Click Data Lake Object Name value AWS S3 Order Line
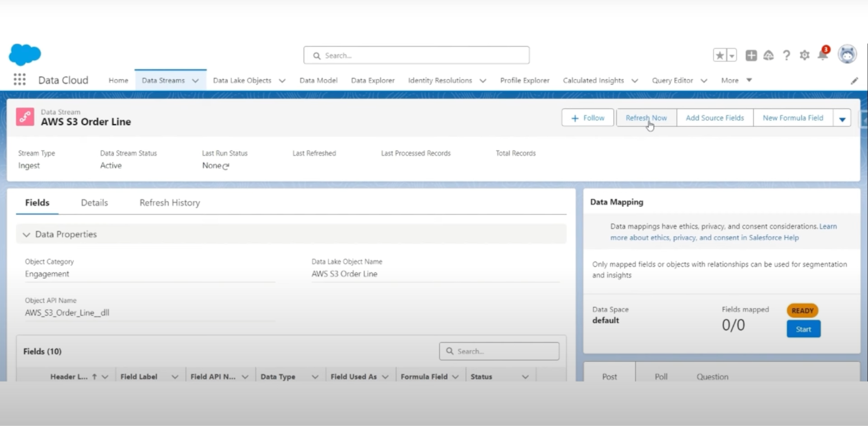Image resolution: width=868 pixels, height=426 pixels. [x=344, y=274]
